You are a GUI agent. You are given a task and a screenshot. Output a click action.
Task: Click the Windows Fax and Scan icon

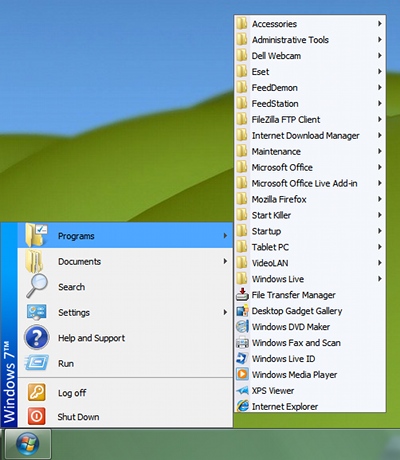pyautogui.click(x=242, y=342)
